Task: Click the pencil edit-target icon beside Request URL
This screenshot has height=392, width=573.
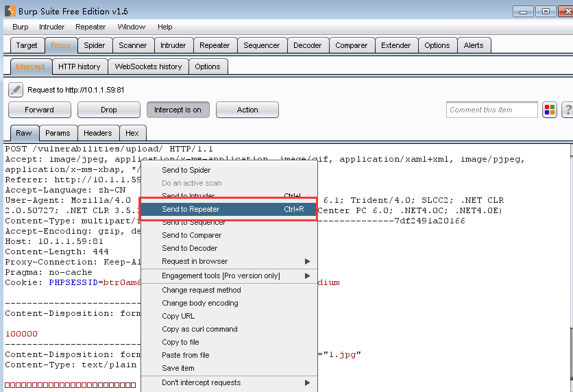Action: (16, 90)
